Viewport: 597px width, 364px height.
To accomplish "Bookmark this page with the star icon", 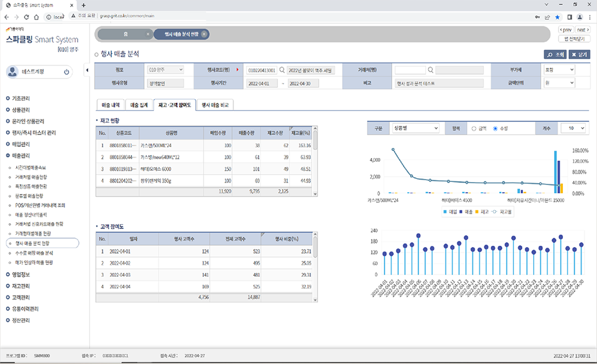I will (x=558, y=17).
